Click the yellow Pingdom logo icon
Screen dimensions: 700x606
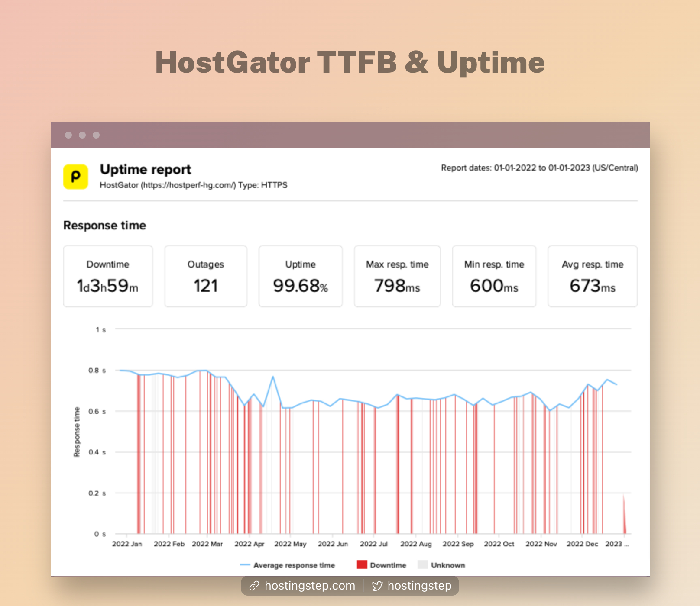tap(76, 177)
